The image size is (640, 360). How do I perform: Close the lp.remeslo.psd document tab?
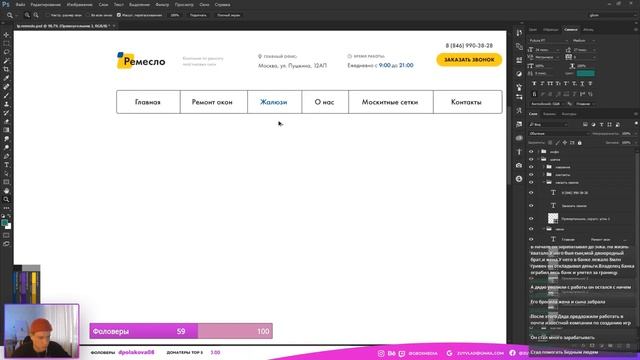(x=114, y=26)
